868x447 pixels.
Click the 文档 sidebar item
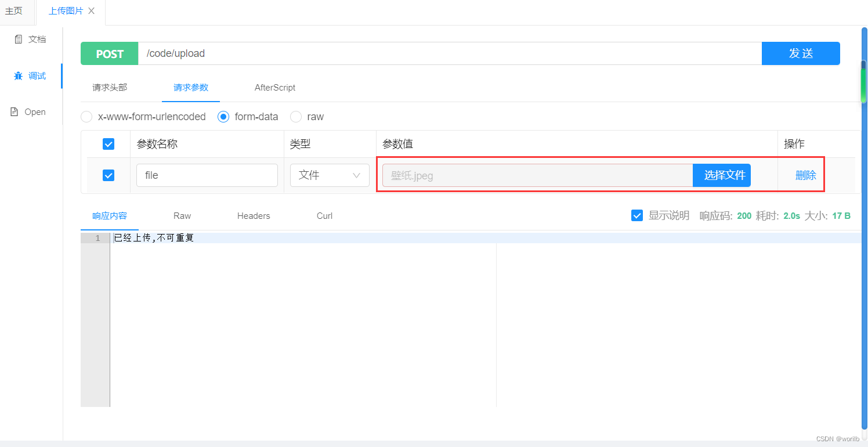[30, 39]
